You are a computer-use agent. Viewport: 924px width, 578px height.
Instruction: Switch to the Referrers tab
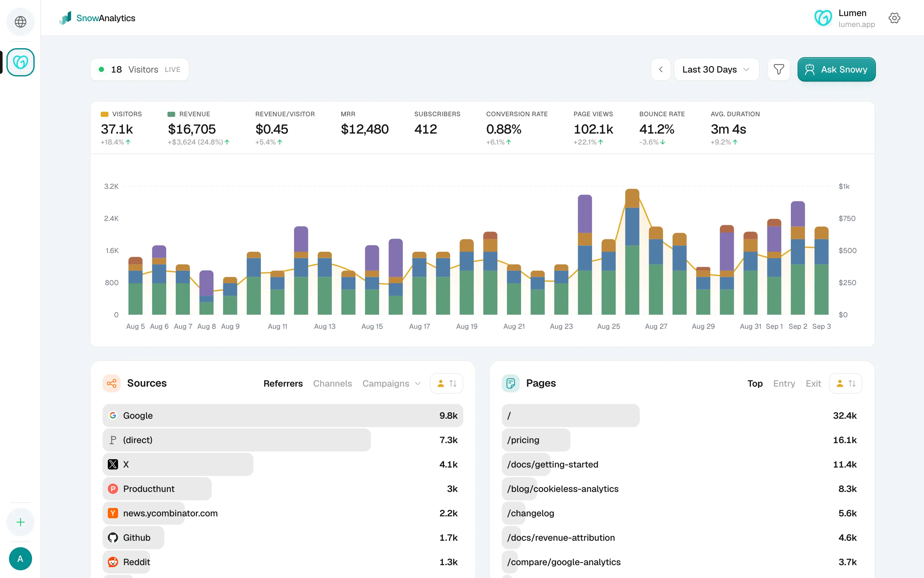click(x=283, y=383)
